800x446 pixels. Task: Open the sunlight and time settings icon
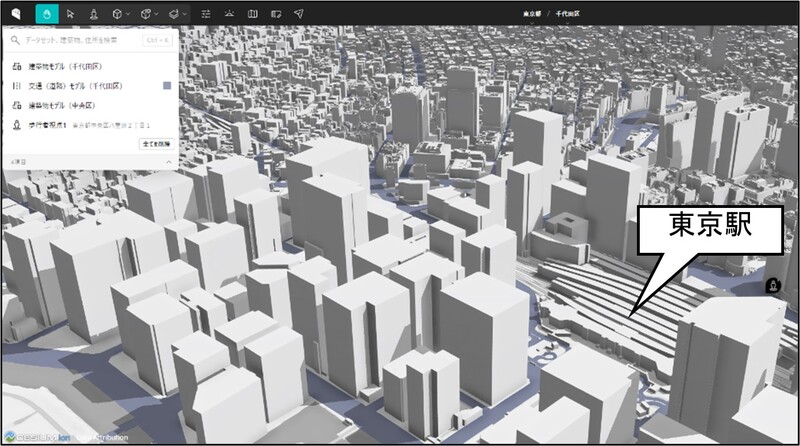pos(229,14)
